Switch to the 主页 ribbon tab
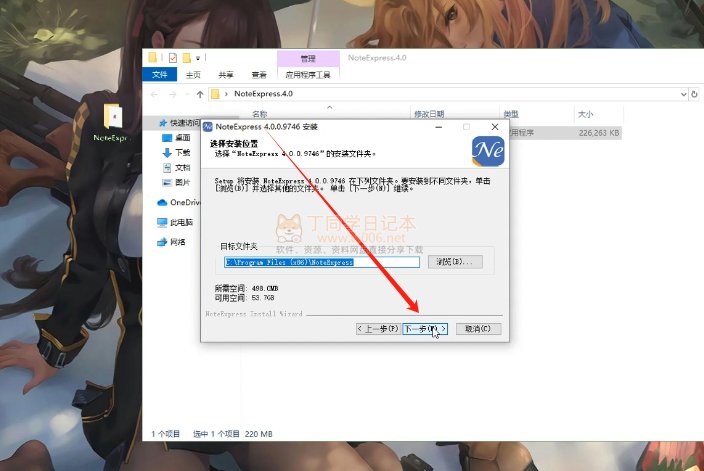Screen dimensions: 704x471 193,75
